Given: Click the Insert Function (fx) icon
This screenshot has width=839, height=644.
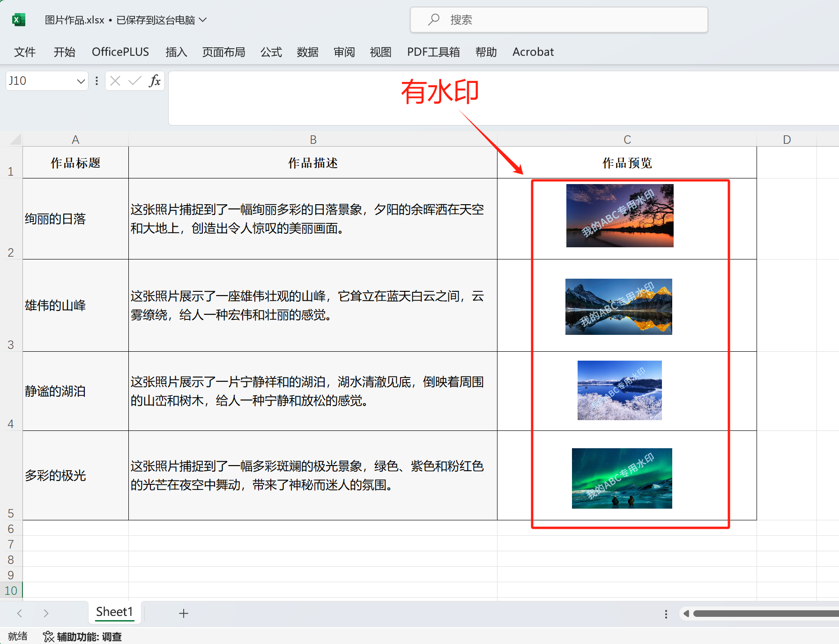Looking at the screenshot, I should click(x=155, y=81).
